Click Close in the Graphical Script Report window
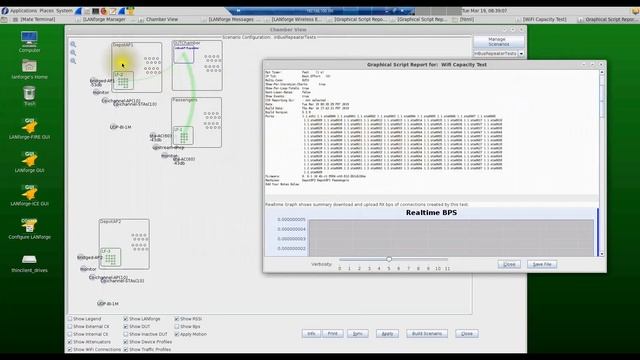The height and width of the screenshot is (360, 640). tap(509, 264)
